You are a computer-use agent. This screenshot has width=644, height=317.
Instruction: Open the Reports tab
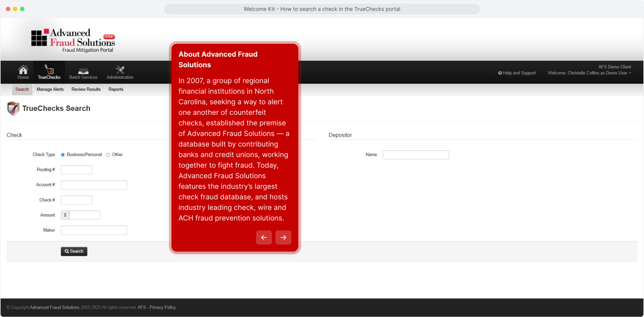pos(116,90)
